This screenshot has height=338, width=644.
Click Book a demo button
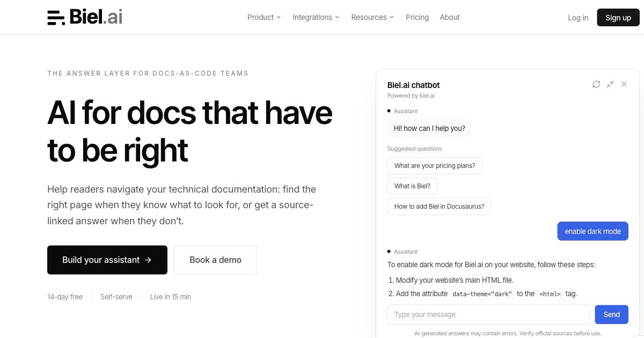[215, 260]
